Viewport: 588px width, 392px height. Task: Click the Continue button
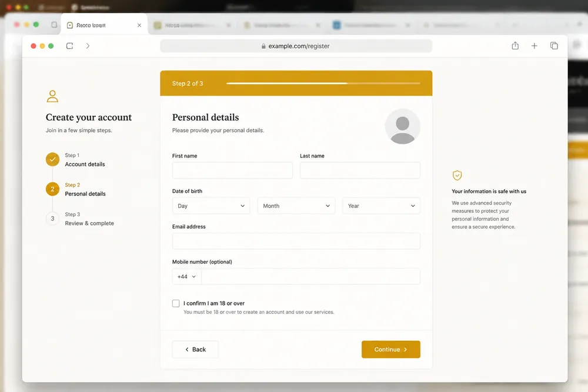click(391, 349)
